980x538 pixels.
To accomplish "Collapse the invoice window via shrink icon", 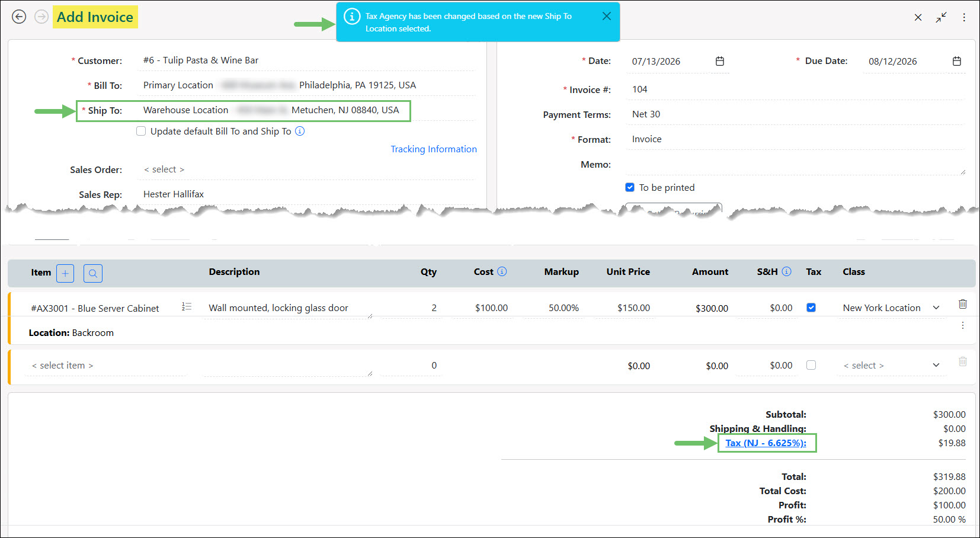I will click(941, 17).
